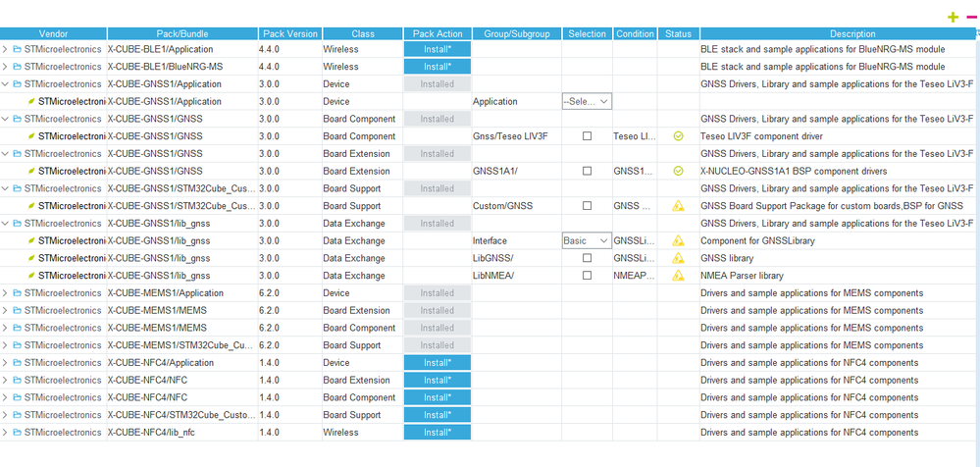Image resolution: width=980 pixels, height=467 pixels.
Task: Install the X-CUBE-BLE1/Application pack
Action: (438, 49)
